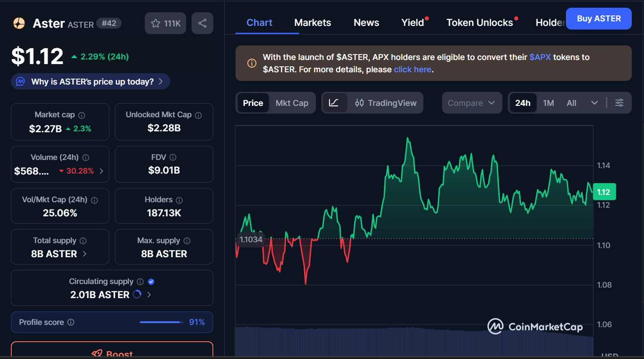Click Profile score info icon
Screen dimensions: 644x359
71,322
